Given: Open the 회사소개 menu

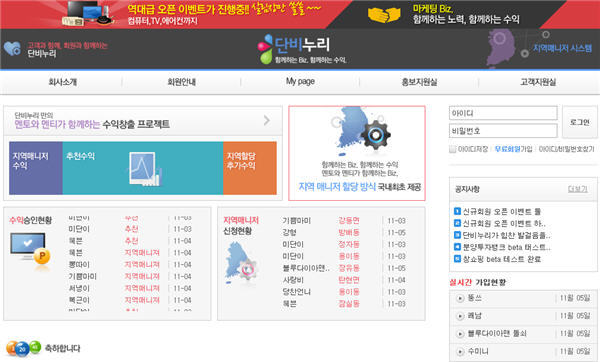Looking at the screenshot, I should [62, 82].
